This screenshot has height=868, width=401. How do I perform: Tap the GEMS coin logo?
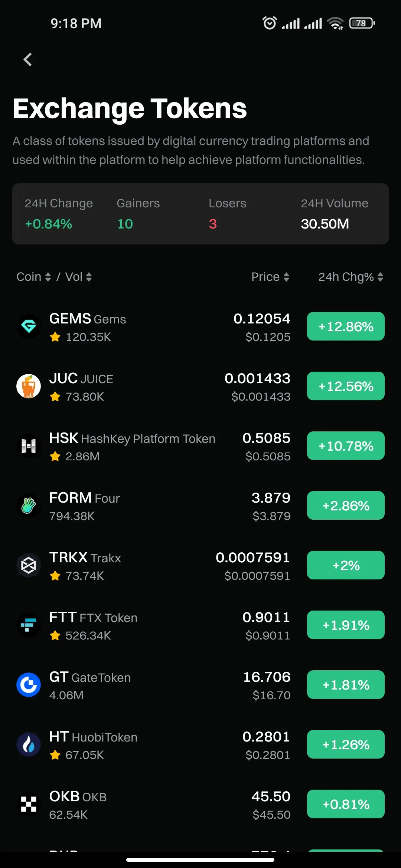[29, 326]
